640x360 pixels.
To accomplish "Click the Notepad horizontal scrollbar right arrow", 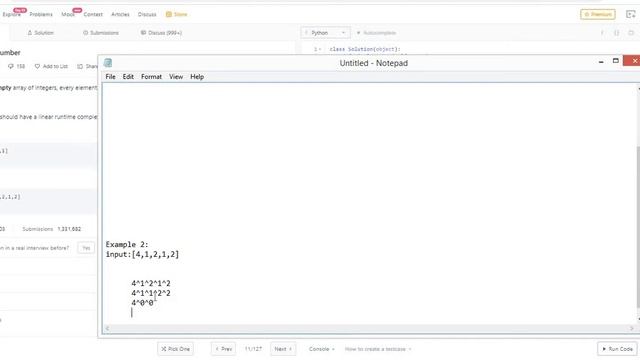I will [x=631, y=328].
